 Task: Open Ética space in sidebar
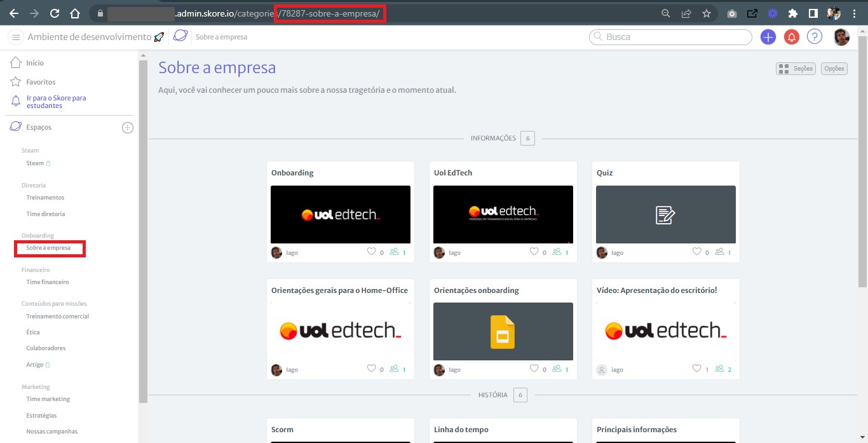[33, 332]
